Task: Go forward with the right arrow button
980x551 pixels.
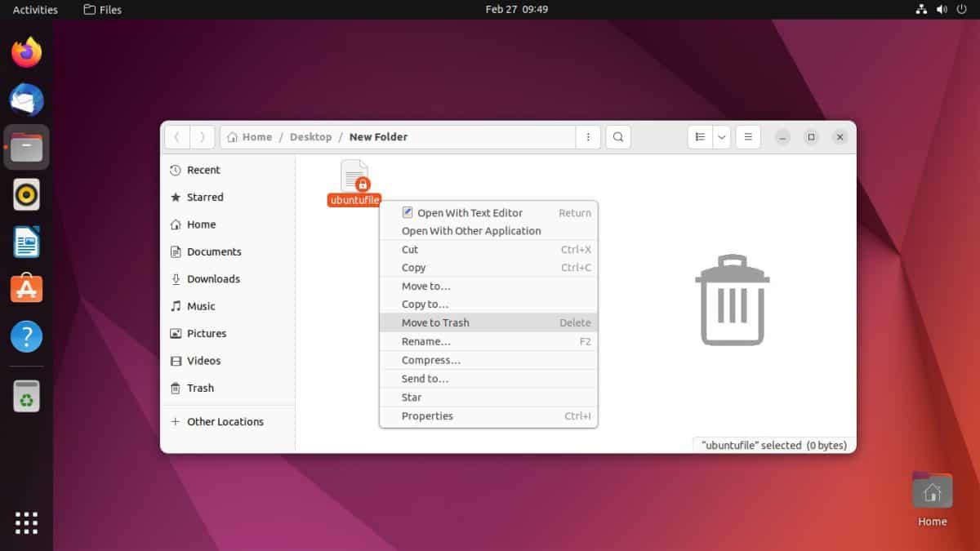Action: pyautogui.click(x=203, y=137)
